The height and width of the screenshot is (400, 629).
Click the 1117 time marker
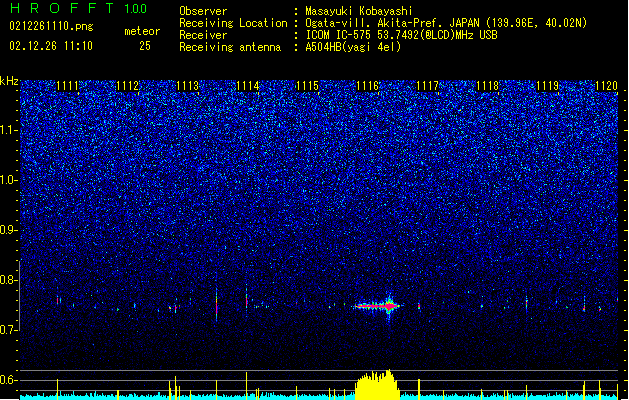click(x=428, y=86)
